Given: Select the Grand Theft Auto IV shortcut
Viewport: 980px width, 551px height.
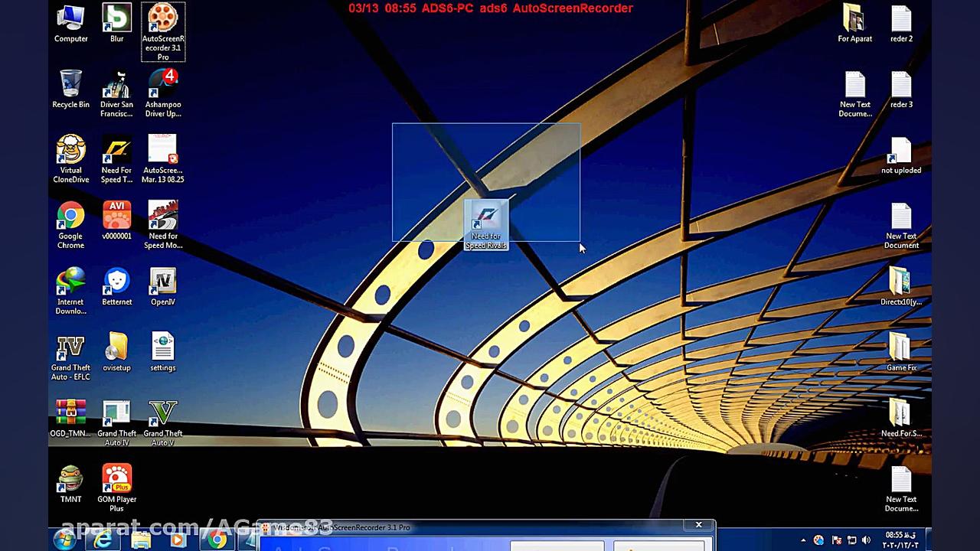Looking at the screenshot, I should [x=116, y=422].
